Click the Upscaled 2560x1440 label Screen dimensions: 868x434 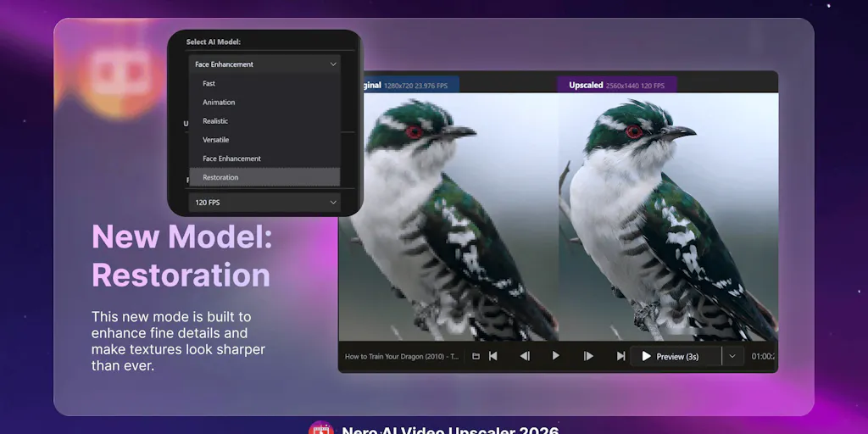tap(617, 86)
